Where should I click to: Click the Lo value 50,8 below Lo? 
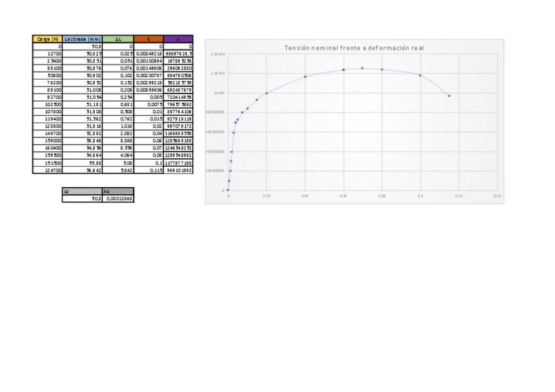coord(82,199)
